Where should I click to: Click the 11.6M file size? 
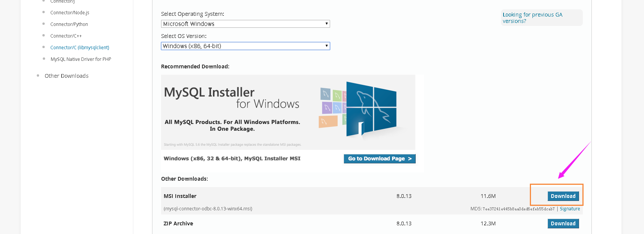pos(488,196)
